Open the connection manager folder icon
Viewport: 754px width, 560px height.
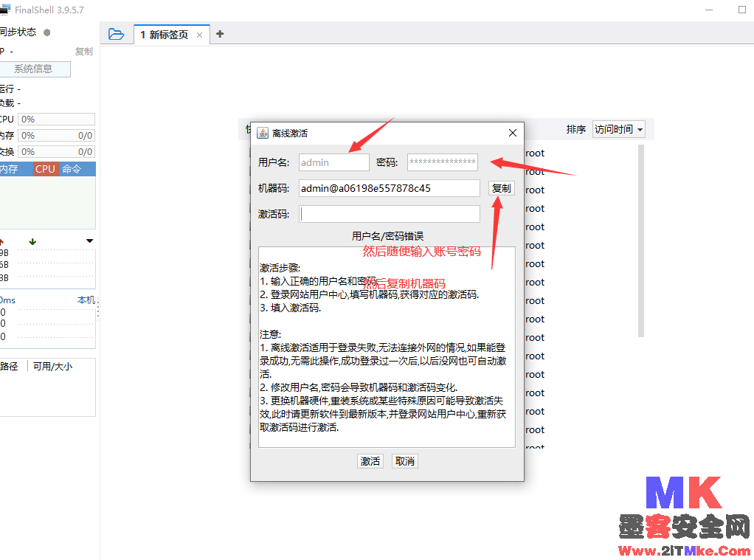coord(116,34)
